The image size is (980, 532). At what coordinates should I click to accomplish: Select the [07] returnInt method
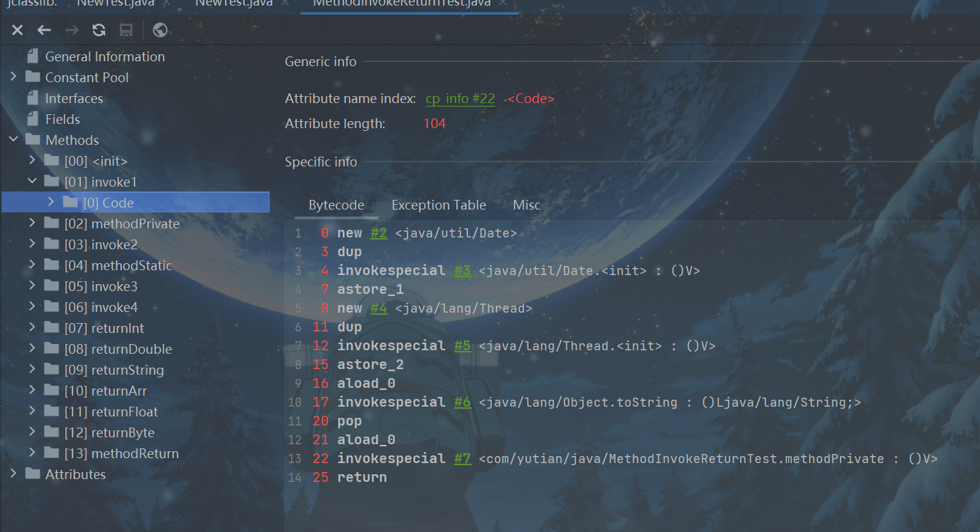pyautogui.click(x=104, y=328)
